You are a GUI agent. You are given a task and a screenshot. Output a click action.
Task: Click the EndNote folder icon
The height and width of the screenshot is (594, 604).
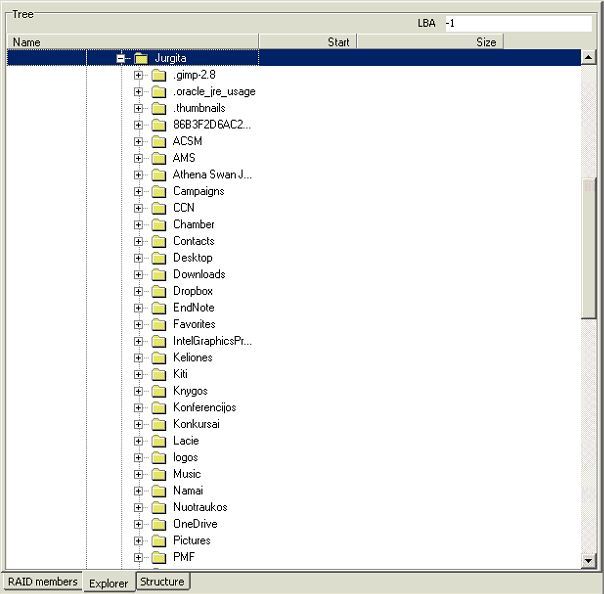coord(158,308)
